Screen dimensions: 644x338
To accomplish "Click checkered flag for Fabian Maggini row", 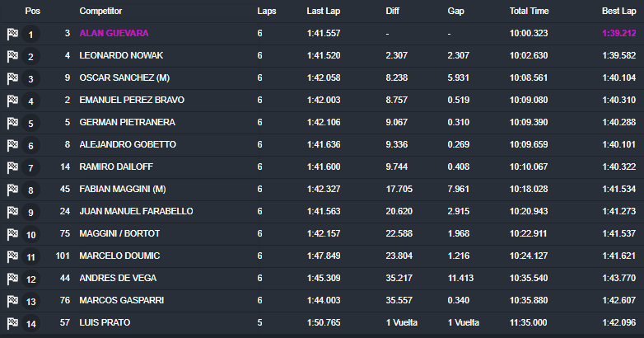I will click(12, 190).
